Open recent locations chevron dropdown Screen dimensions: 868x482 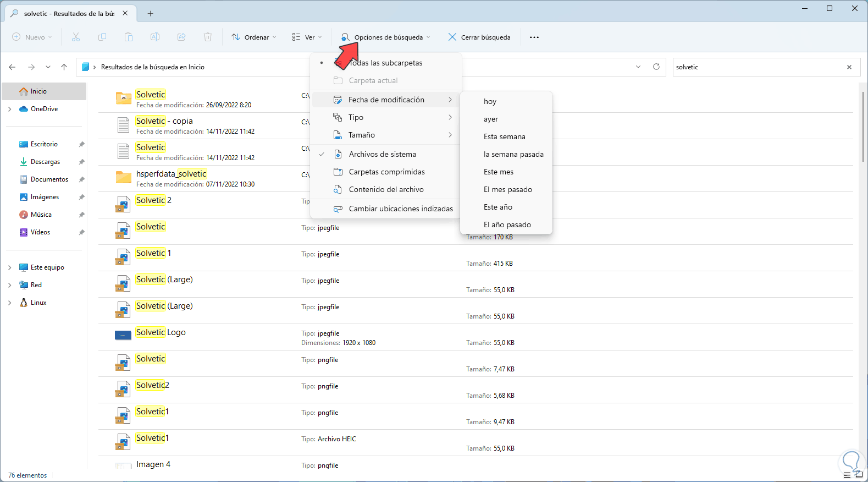tap(48, 67)
